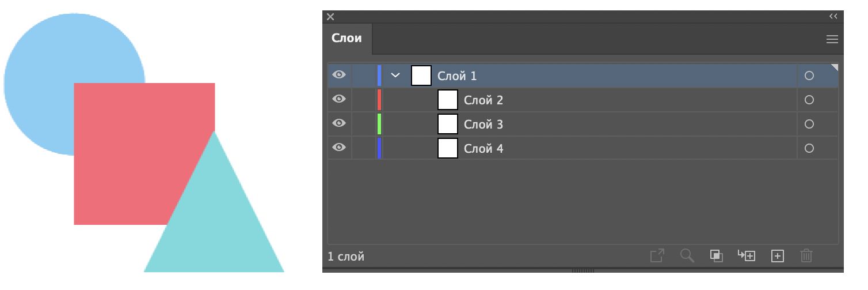Close the Layers panel with the X
The height and width of the screenshot is (290, 868).
(x=330, y=17)
